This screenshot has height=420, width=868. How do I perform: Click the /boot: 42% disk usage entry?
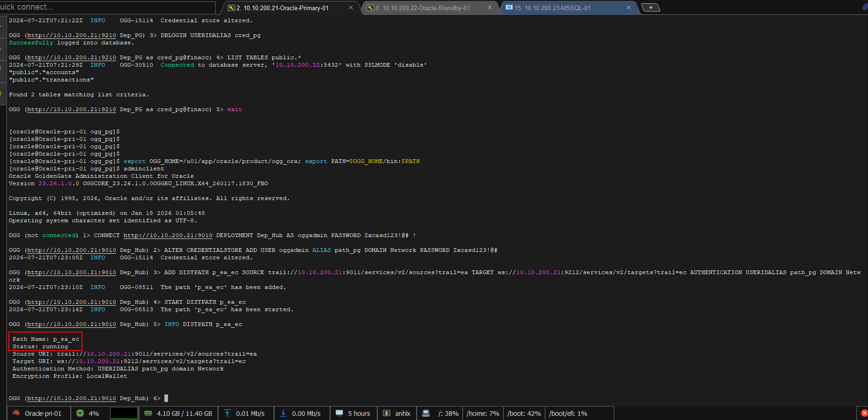pos(524,414)
